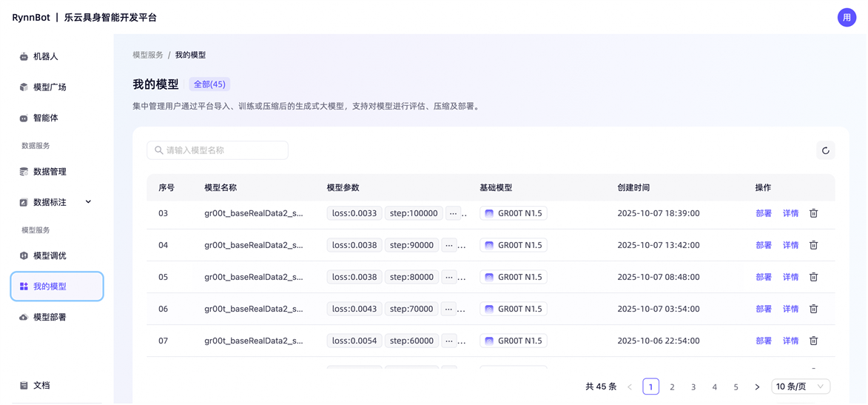Click the 模型调优 tuning icon
Screen dimensions: 868x405
[x=24, y=256]
